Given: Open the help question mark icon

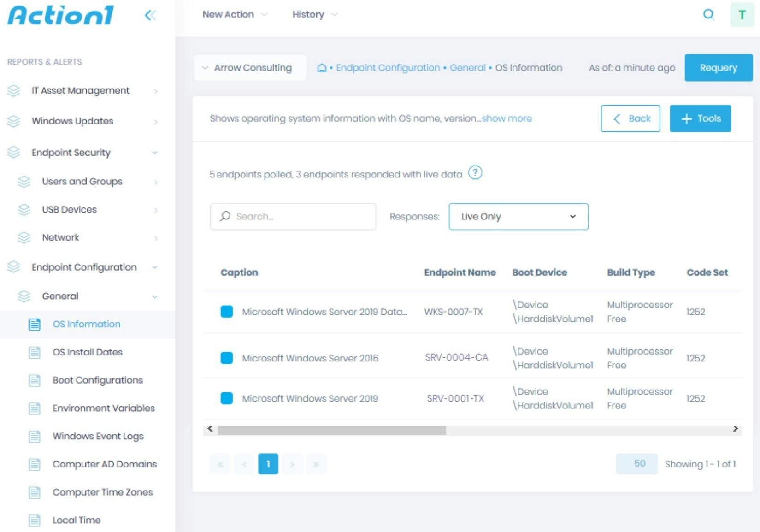Looking at the screenshot, I should pyautogui.click(x=475, y=173).
